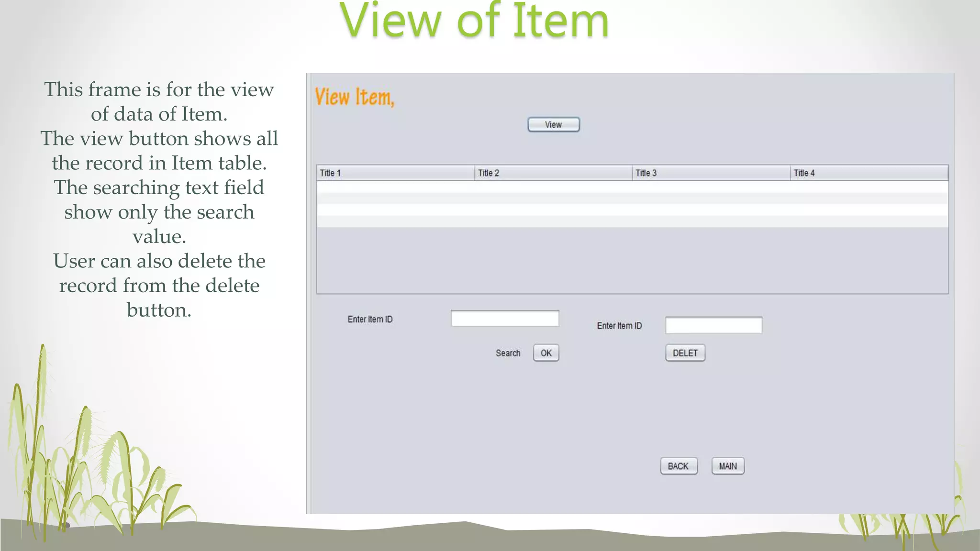Go back with the BACK button
Image resolution: width=980 pixels, height=551 pixels.
click(679, 466)
